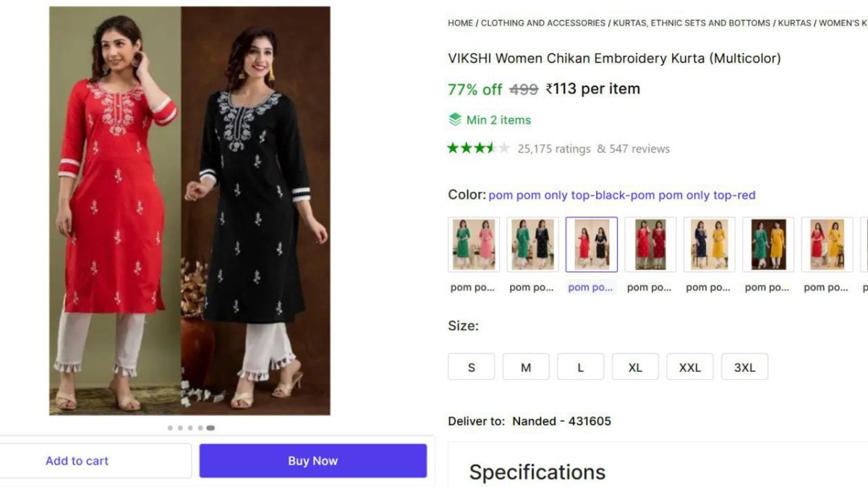Choose size M
Image resolution: width=868 pixels, height=487 pixels.
click(x=526, y=367)
